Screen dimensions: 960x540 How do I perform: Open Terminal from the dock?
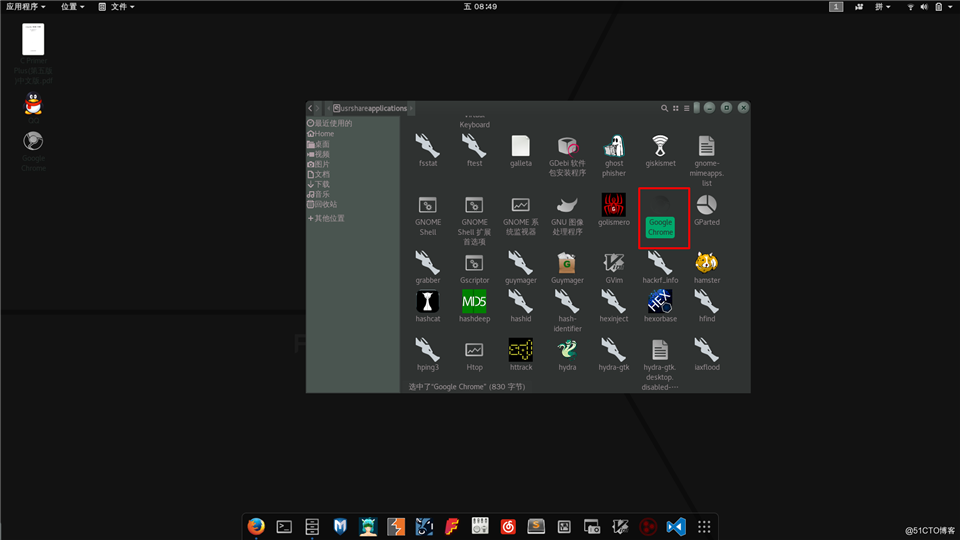284,527
